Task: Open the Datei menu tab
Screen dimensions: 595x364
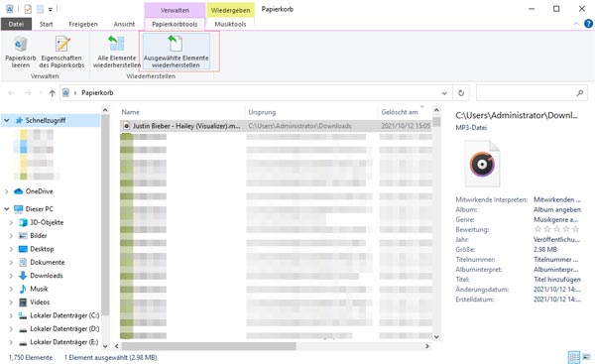Action: [16, 24]
